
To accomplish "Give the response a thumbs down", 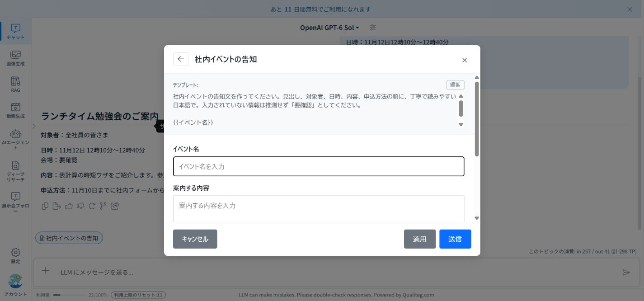I will (x=80, y=206).
